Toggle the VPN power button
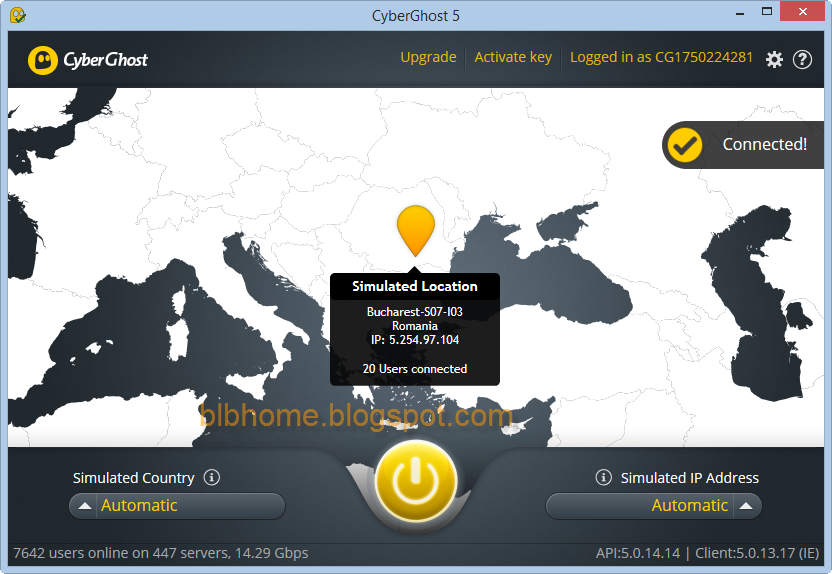 click(x=415, y=482)
